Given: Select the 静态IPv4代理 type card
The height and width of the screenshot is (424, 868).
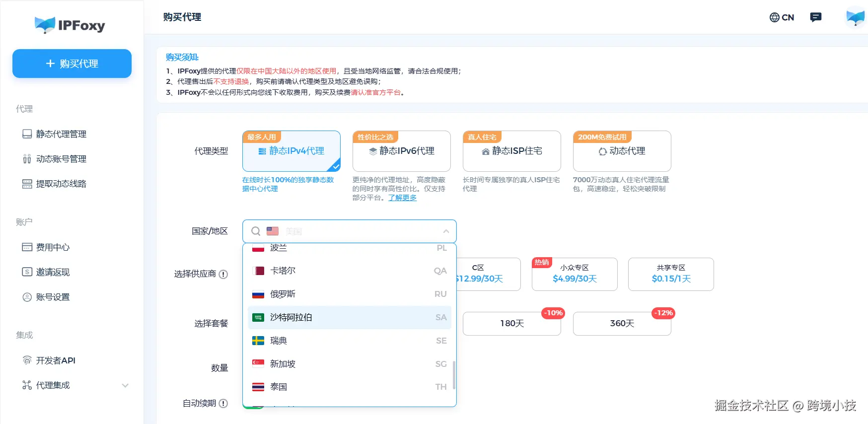Looking at the screenshot, I should point(291,151).
